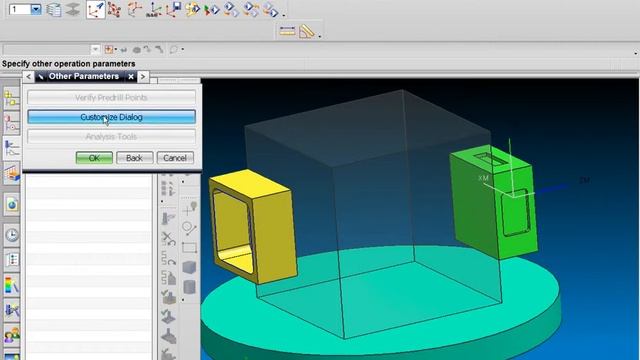Click the Verify Predrill Points button
The width and height of the screenshot is (640, 360).
(111, 98)
